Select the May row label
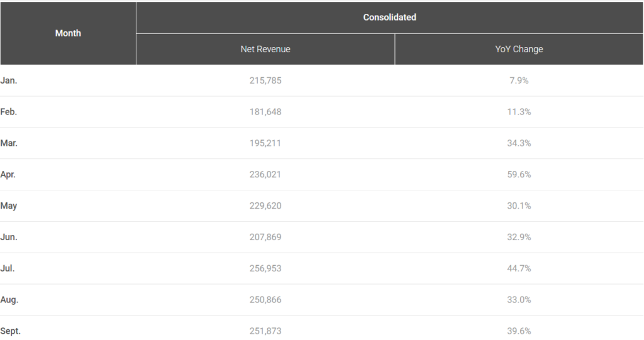This screenshot has width=644, height=340. 9,206
